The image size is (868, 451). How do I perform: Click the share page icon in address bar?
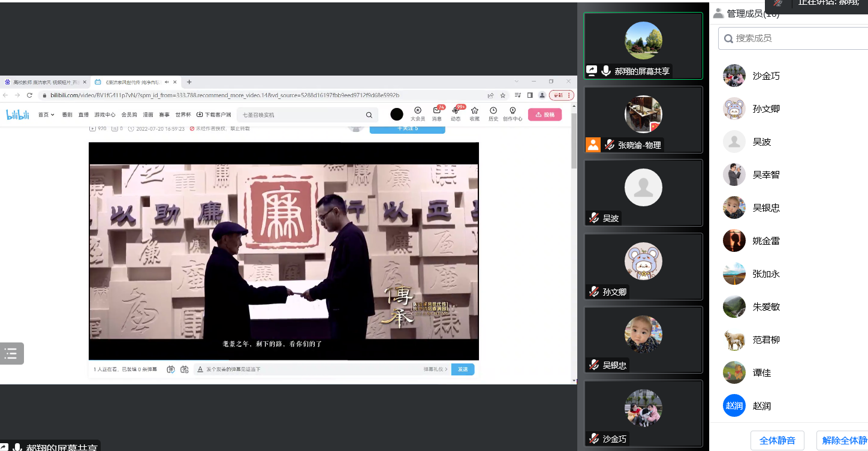491,95
